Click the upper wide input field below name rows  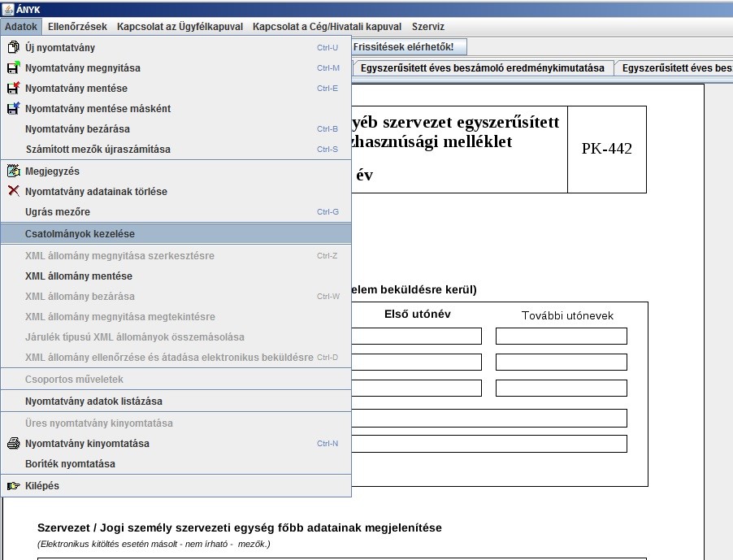tap(489, 418)
